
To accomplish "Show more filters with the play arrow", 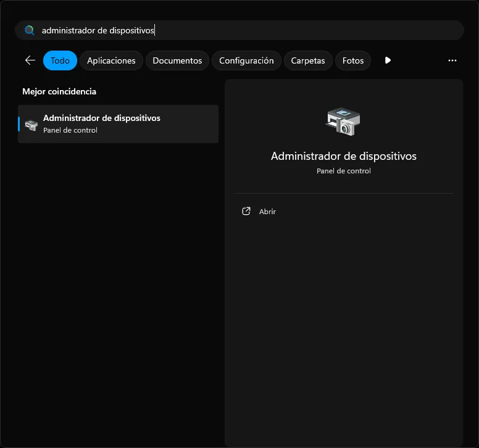I will (x=388, y=60).
